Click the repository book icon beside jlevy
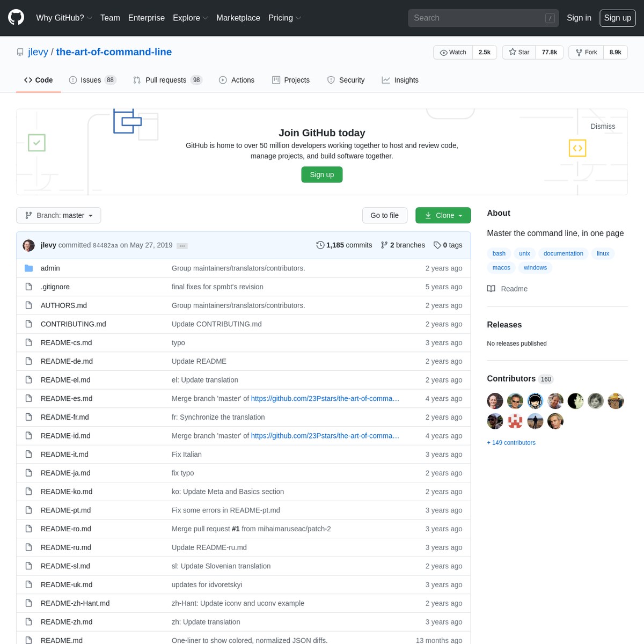Image resolution: width=644 pixels, height=644 pixels. point(20,53)
